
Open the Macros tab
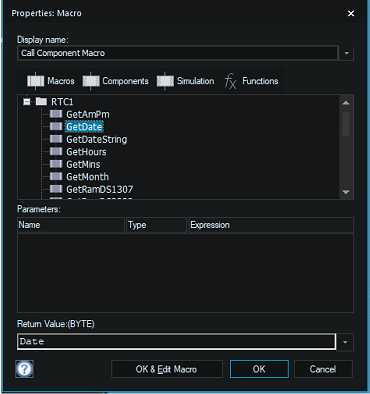(x=51, y=81)
